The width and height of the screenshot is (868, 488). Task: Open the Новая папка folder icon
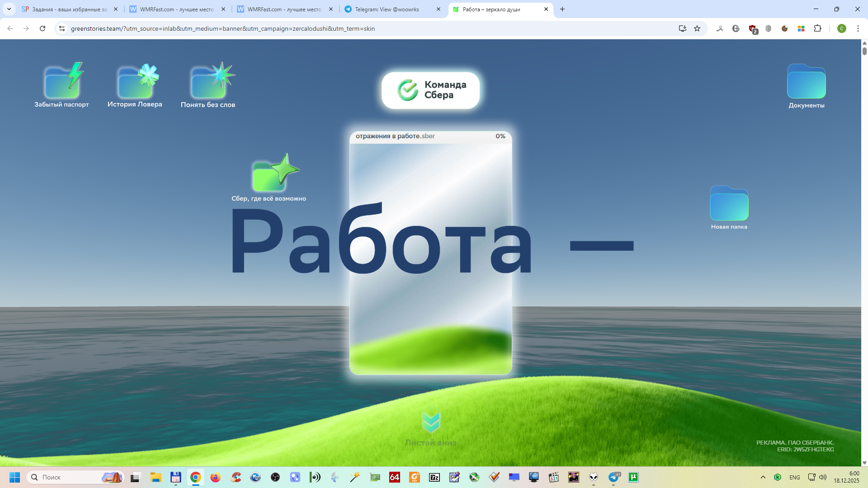[729, 204]
